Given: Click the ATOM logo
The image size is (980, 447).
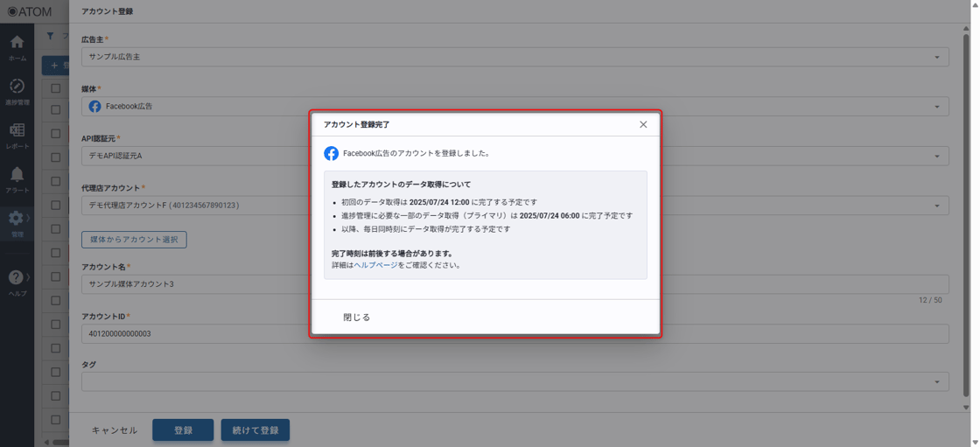Looking at the screenshot, I should click(x=30, y=11).
